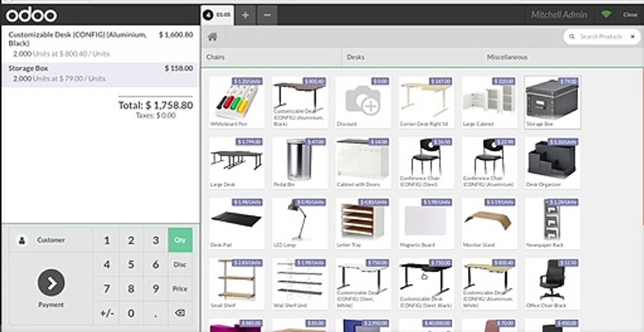Select the Customizable Desk order line
This screenshot has width=644, height=332.
pos(101,44)
